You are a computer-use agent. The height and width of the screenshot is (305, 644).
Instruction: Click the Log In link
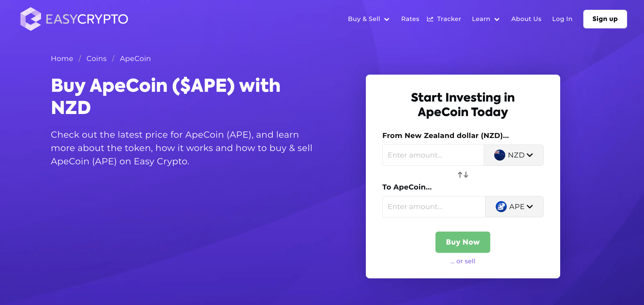(562, 19)
